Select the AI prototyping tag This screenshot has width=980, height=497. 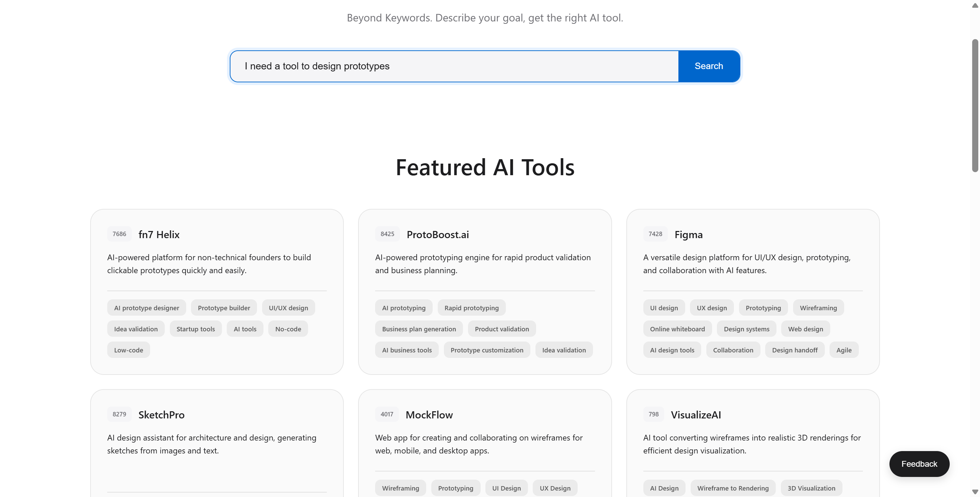[404, 308]
